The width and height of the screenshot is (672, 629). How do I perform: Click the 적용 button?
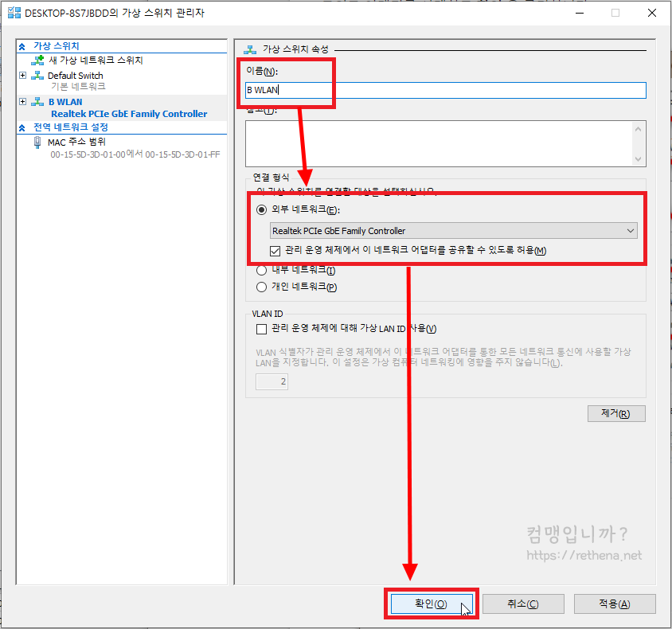click(x=615, y=604)
